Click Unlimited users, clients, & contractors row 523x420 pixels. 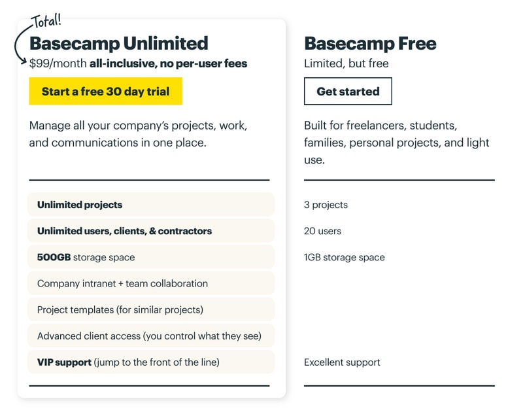[x=150, y=231]
